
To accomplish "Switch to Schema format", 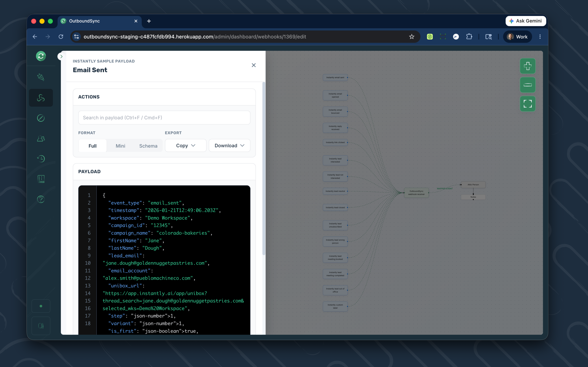I will point(148,146).
